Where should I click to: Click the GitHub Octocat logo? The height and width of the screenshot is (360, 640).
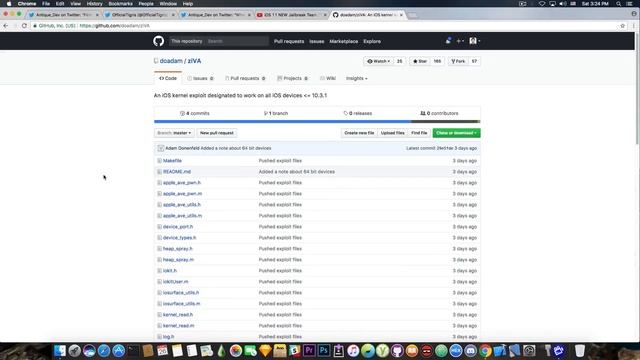click(x=158, y=41)
